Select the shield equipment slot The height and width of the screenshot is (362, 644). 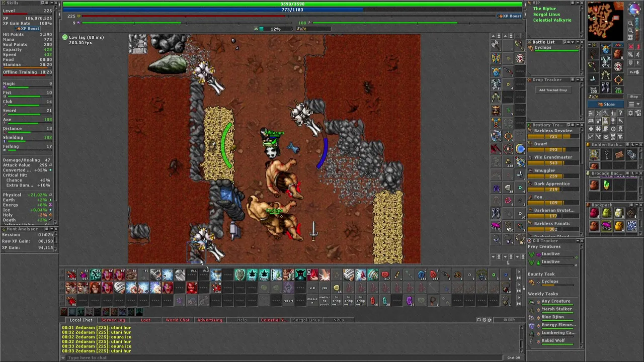(x=618, y=67)
